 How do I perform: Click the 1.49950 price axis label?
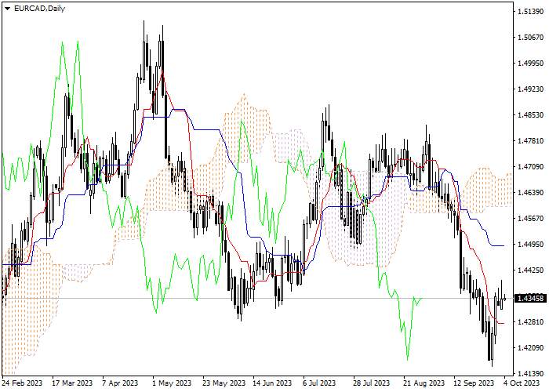pos(531,64)
